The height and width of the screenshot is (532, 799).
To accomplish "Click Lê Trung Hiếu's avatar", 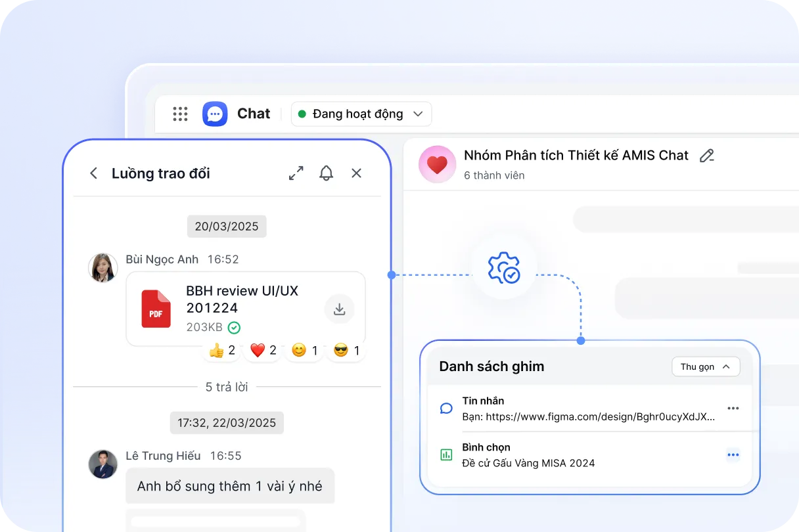I will tap(103, 464).
